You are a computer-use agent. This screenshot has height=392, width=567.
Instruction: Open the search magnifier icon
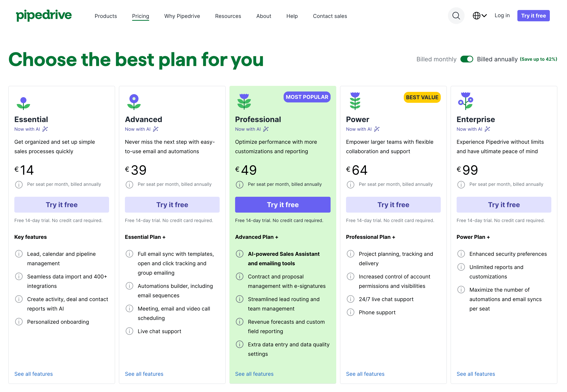click(456, 16)
